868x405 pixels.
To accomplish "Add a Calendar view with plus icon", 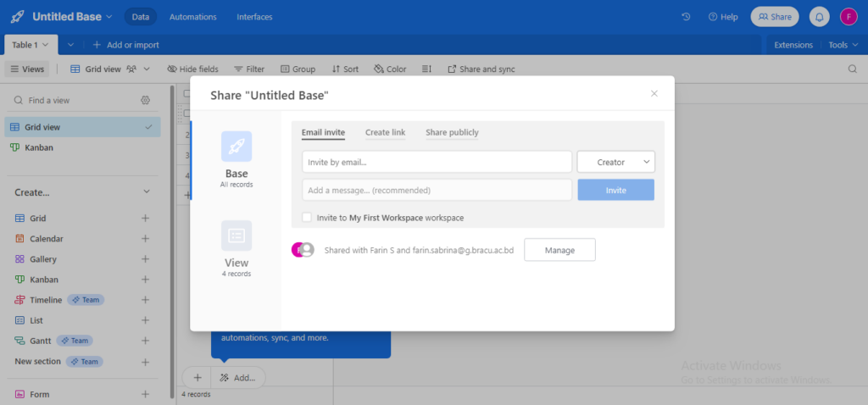I will 145,239.
